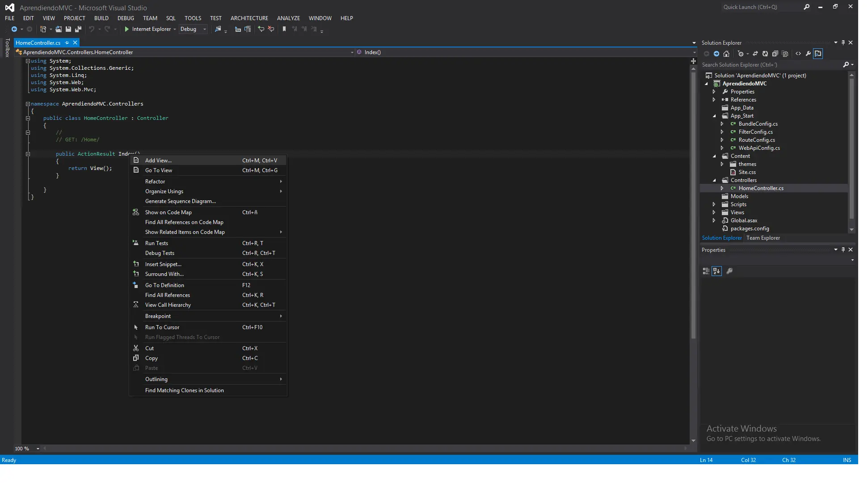868x483 pixels.
Task: Click the Save All toolbar icon
Action: 78,29
